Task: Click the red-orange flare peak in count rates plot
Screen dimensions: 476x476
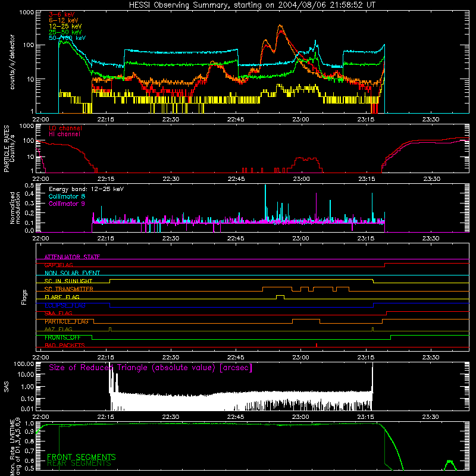Action: coord(280,27)
